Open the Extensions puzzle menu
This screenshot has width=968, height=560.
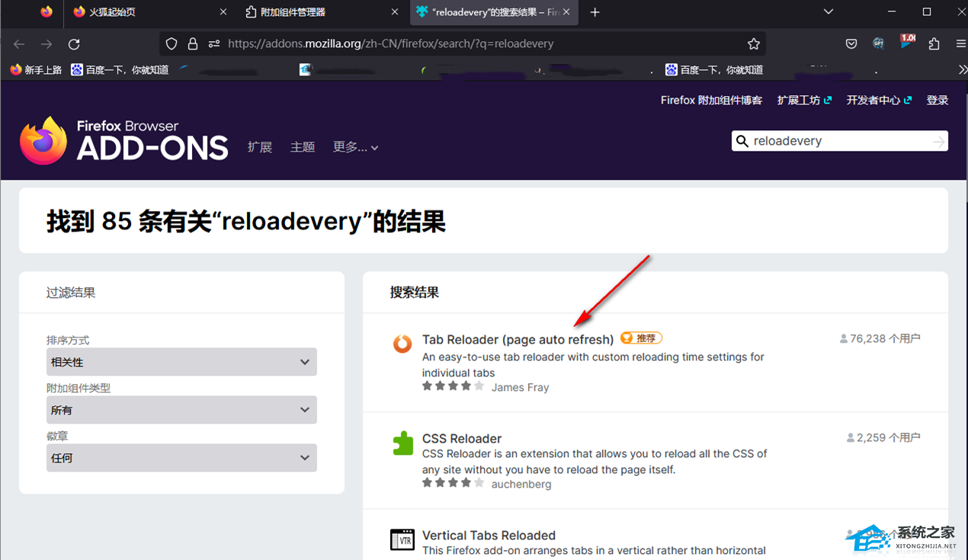(x=934, y=44)
